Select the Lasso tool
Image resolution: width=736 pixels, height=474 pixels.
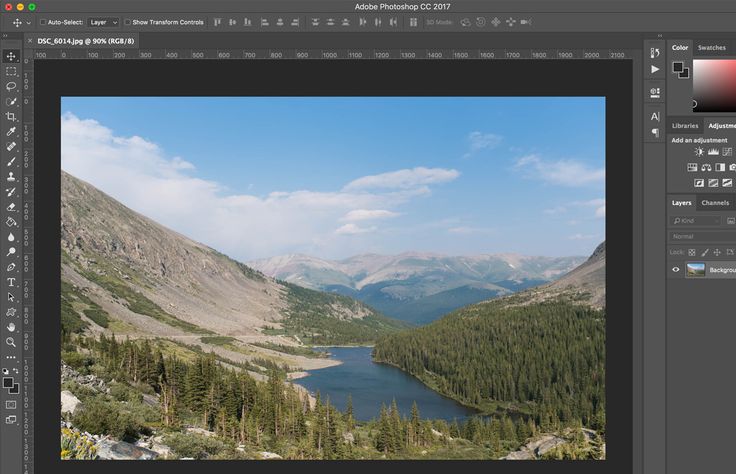[x=11, y=86]
